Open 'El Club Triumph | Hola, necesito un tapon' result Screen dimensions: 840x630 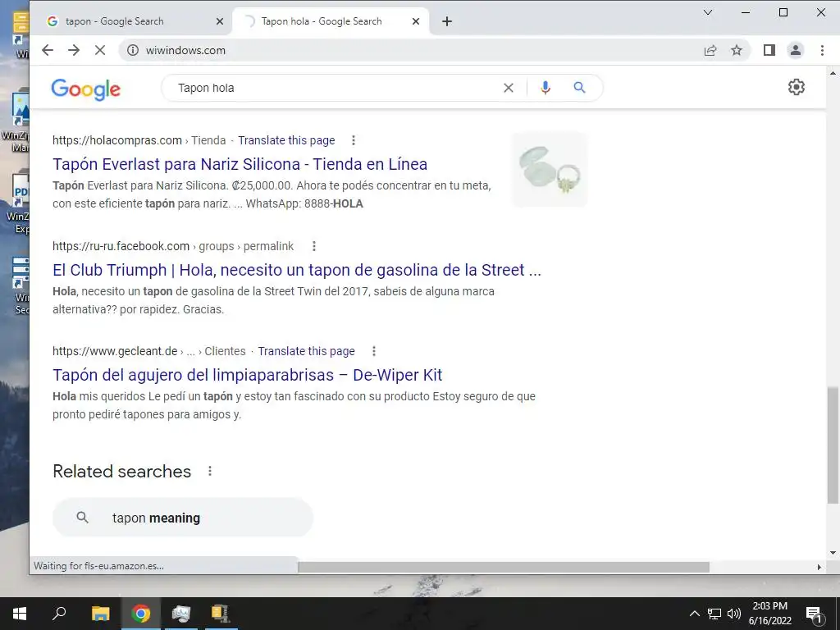tap(297, 270)
